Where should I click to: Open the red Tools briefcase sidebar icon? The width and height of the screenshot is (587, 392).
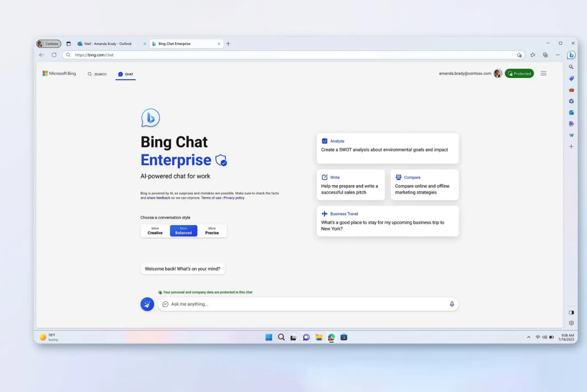pyautogui.click(x=571, y=90)
